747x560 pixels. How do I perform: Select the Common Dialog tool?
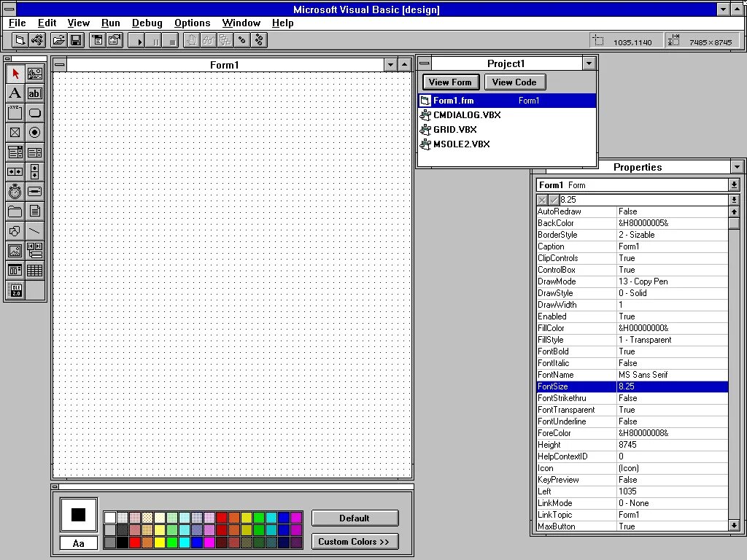[x=15, y=271]
